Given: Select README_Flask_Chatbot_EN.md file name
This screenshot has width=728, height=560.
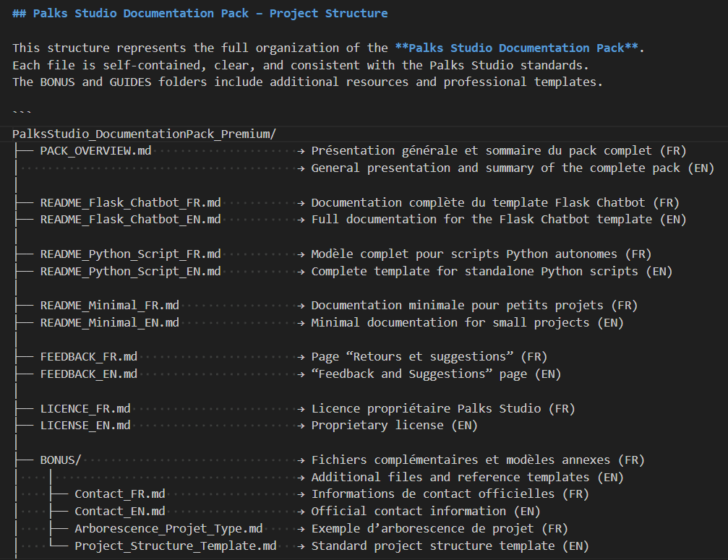Looking at the screenshot, I should coord(130,220).
